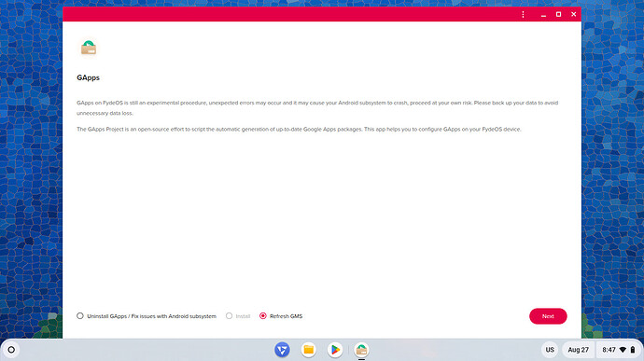Click the Wi-Fi status icon in tray
The width and height of the screenshot is (644, 361).
point(623,350)
